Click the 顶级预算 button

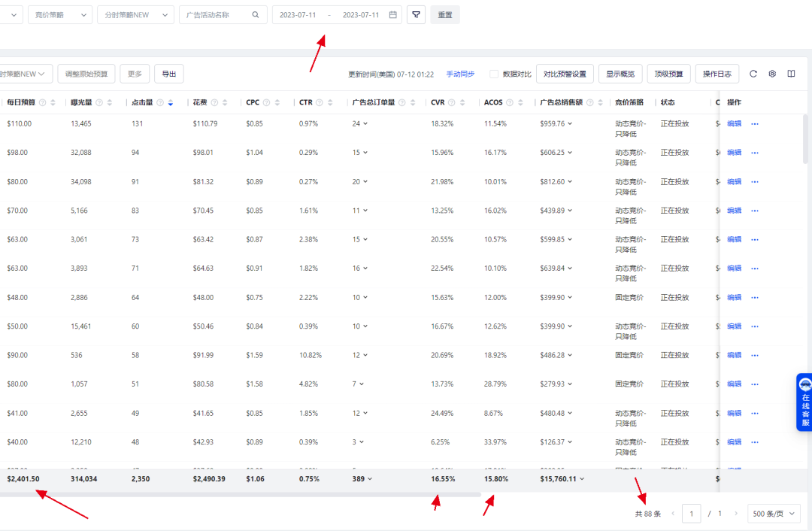click(x=668, y=74)
